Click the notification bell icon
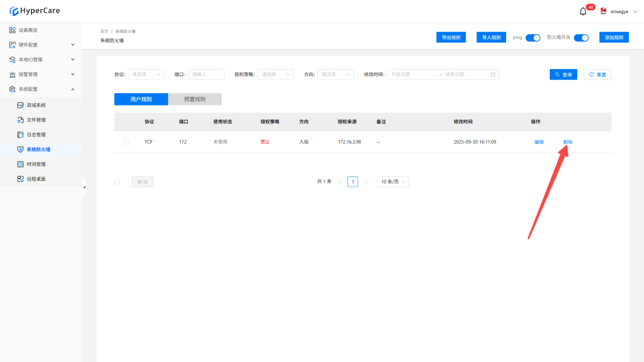The height and width of the screenshot is (362, 644). 583,11
